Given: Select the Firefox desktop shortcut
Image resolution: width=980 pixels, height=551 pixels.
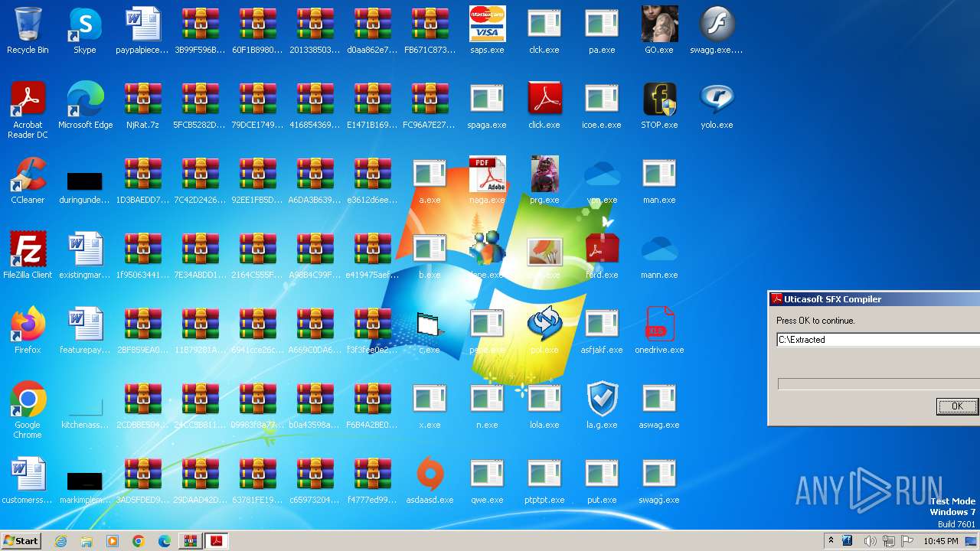Looking at the screenshot, I should (x=28, y=324).
